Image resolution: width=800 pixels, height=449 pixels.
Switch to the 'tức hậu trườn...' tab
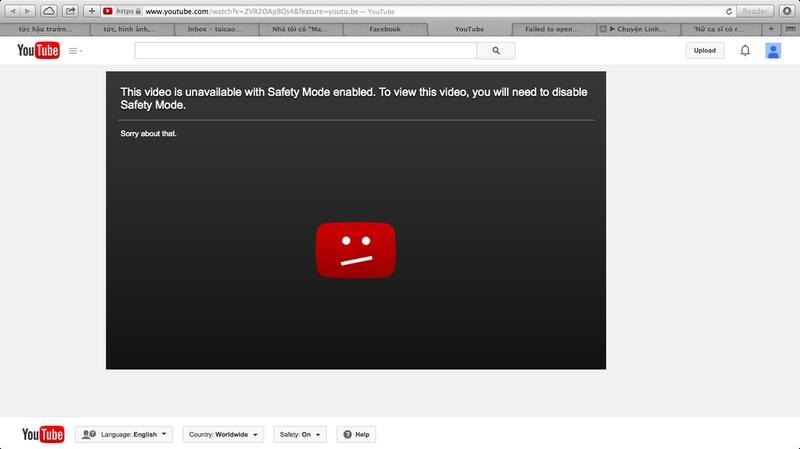[x=45, y=29]
